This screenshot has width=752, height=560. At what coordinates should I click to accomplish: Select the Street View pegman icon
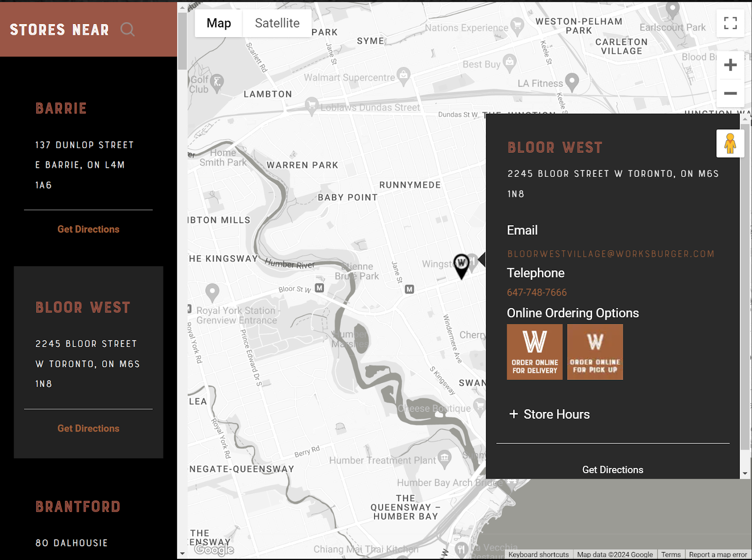(730, 143)
